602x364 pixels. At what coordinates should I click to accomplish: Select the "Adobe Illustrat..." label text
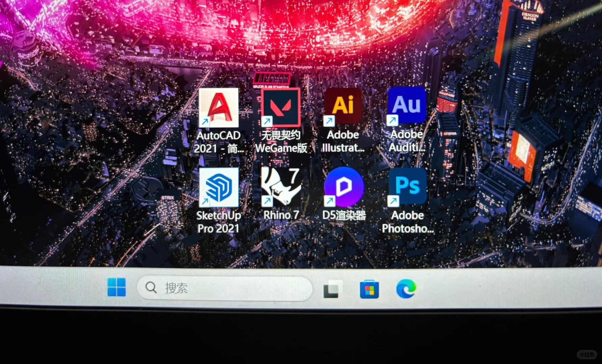(x=343, y=141)
